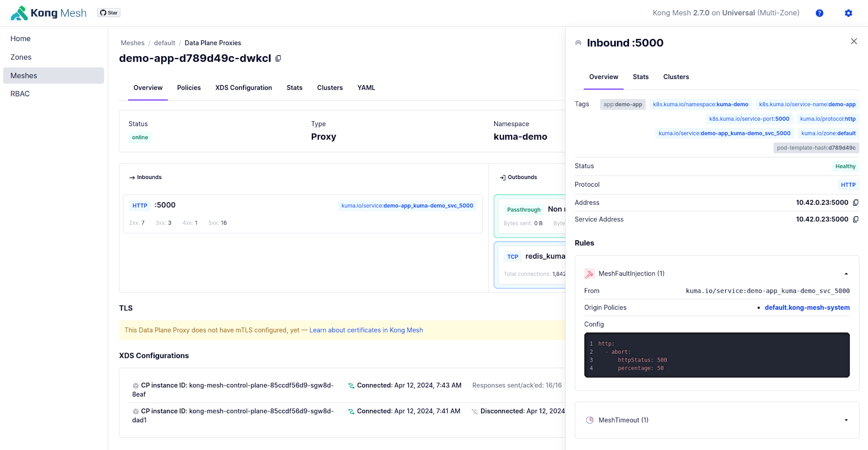This screenshot has height=450, width=868.
Task: Open the default.kong-mesh-system origin policy link
Action: point(807,307)
